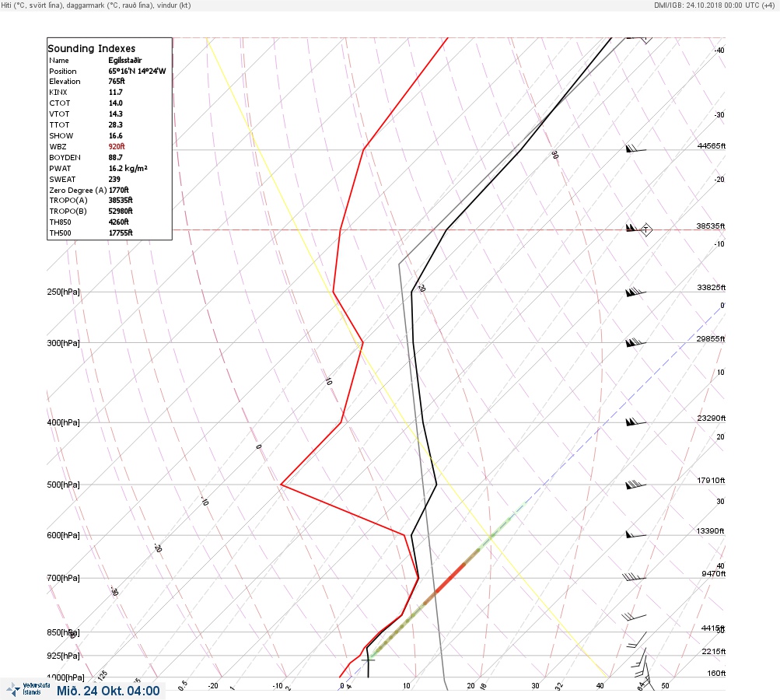
Task: Click the red WBZ value 920ft
Action: [x=117, y=146]
